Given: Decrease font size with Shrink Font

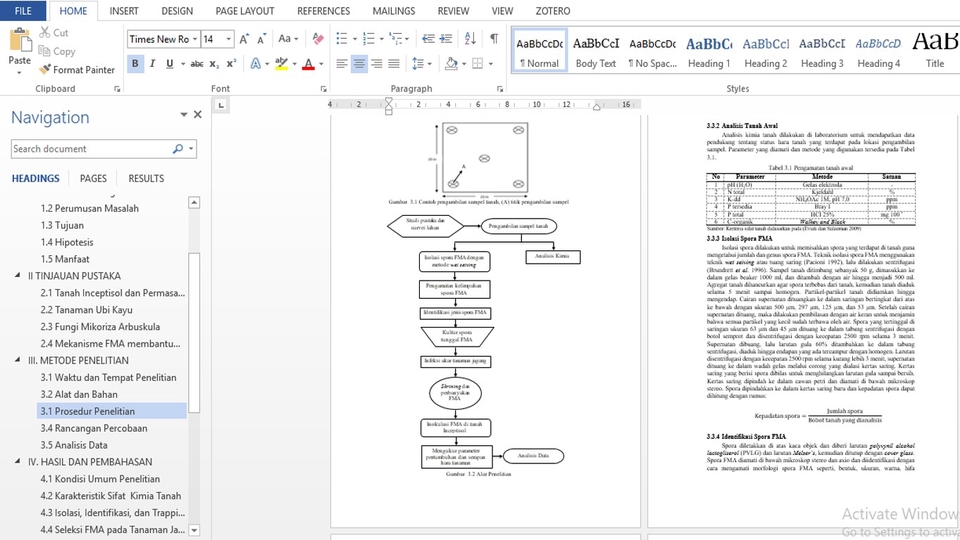Looking at the screenshot, I should tap(261, 39).
